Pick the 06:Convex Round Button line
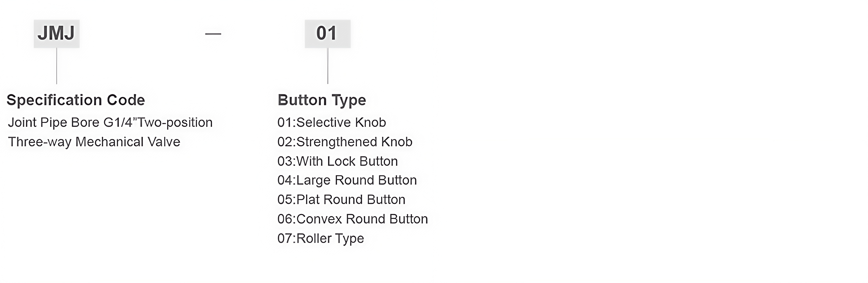Screen dimensions: 868x283 (352, 219)
